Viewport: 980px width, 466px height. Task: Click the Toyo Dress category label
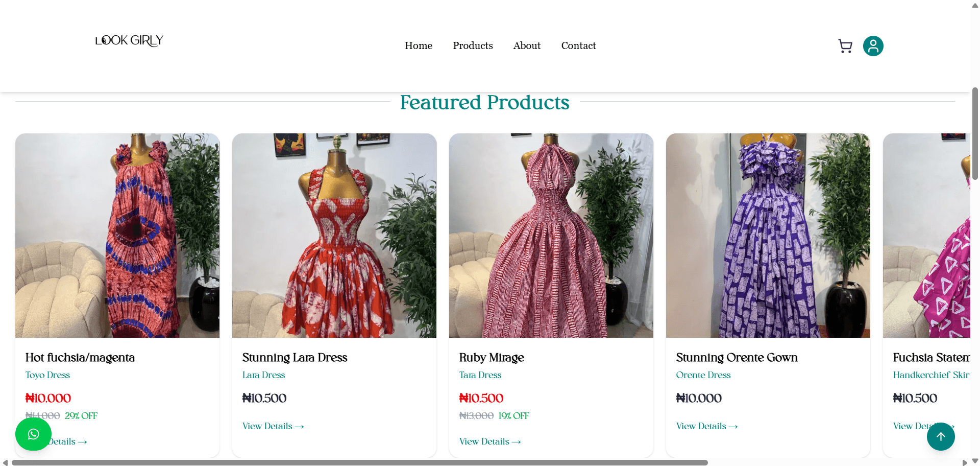[48, 375]
